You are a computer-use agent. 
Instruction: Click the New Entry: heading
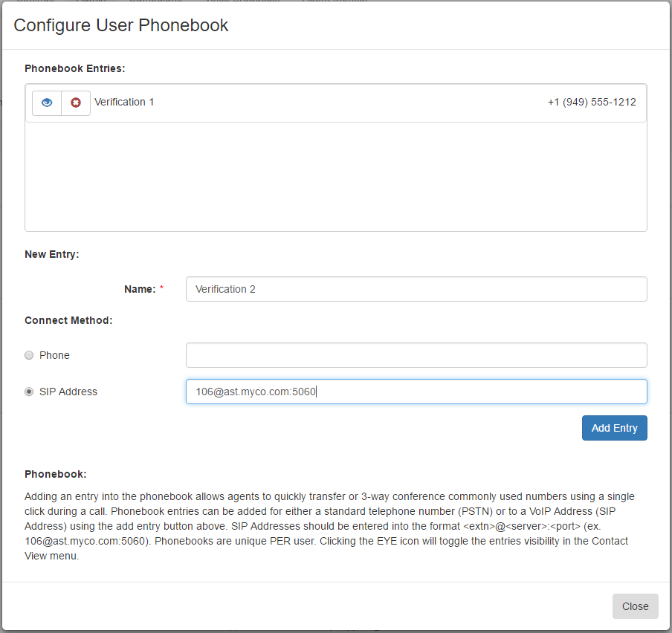(52, 254)
